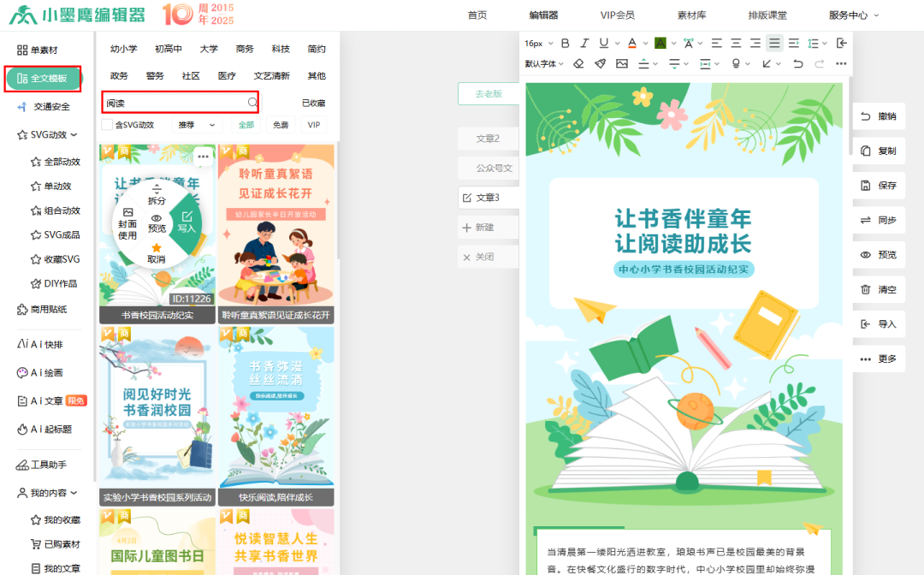Click the format painter brush icon

pyautogui.click(x=601, y=63)
